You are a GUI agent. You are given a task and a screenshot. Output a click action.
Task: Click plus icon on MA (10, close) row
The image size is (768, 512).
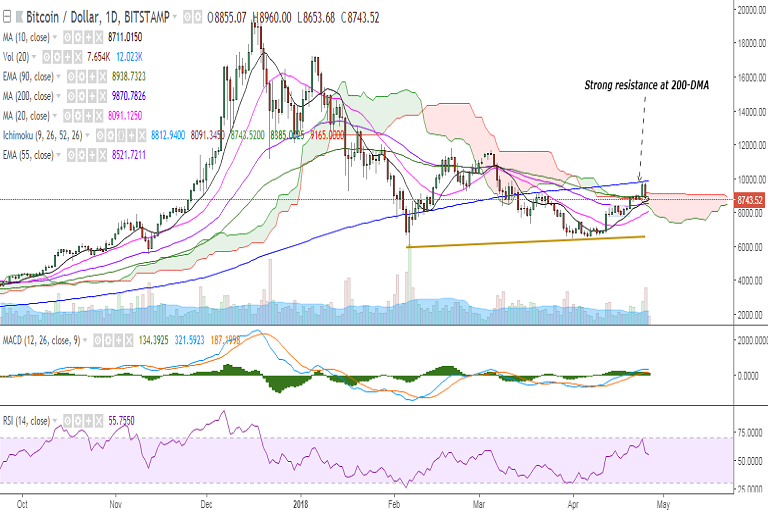tap(89, 37)
